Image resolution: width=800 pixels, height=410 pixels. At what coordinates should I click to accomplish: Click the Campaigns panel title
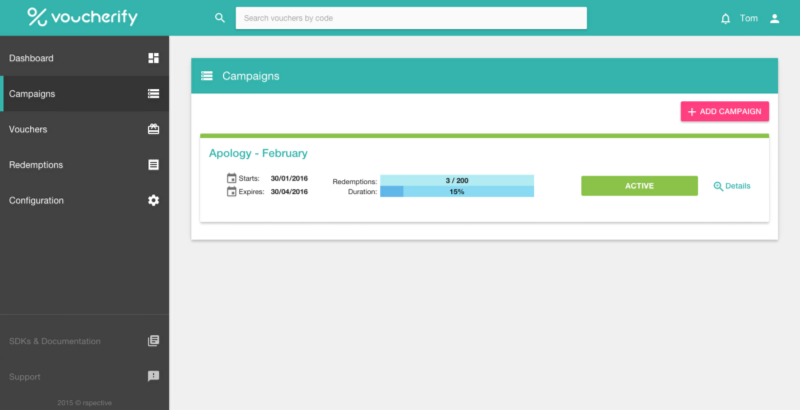coord(251,76)
